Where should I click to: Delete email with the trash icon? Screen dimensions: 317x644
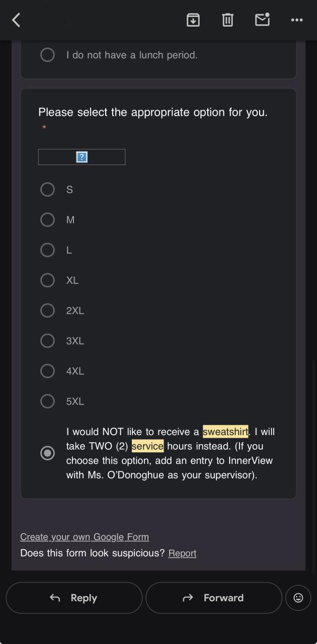227,20
